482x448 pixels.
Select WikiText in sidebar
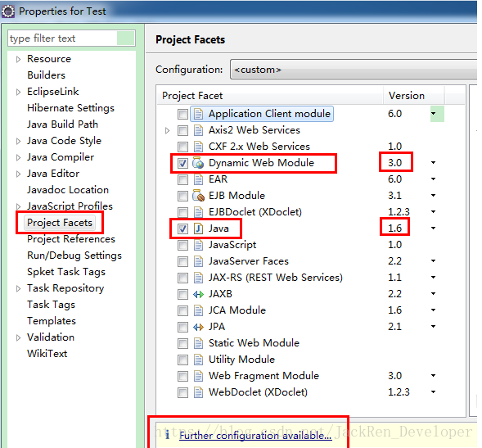point(47,354)
